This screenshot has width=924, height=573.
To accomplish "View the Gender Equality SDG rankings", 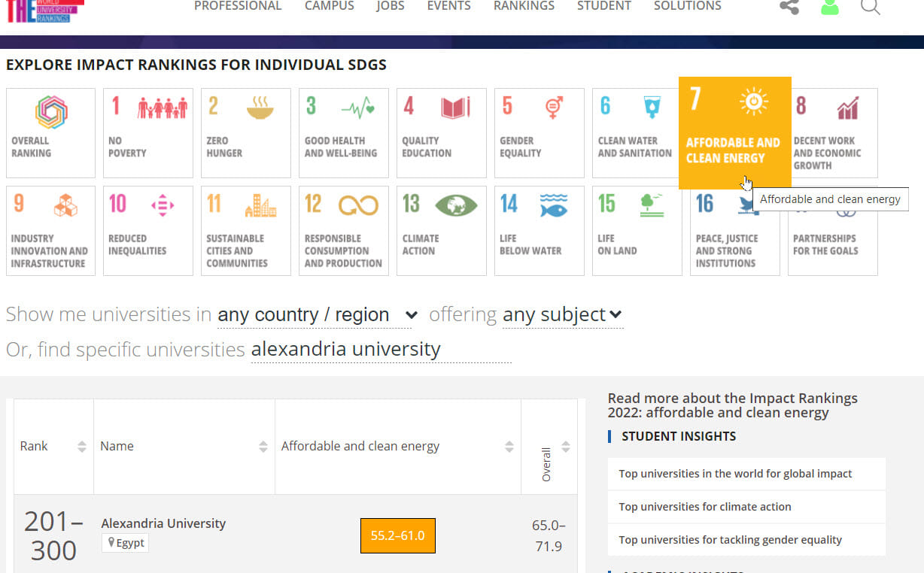I will click(x=539, y=133).
